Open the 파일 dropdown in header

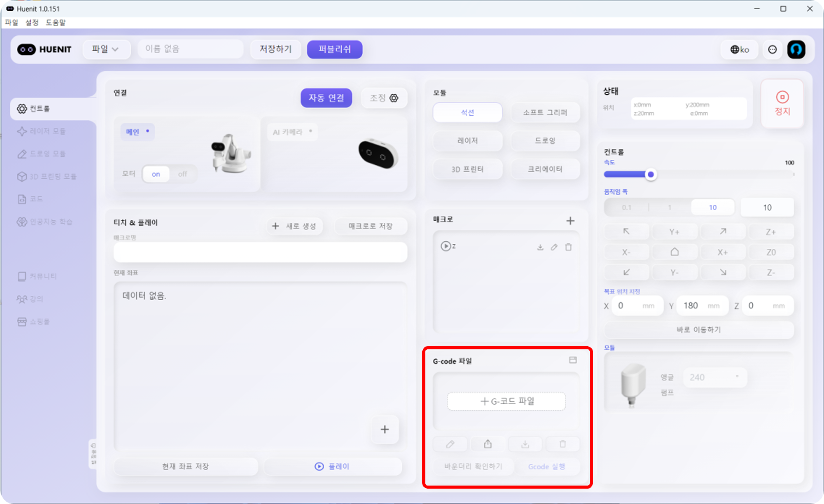pos(106,49)
